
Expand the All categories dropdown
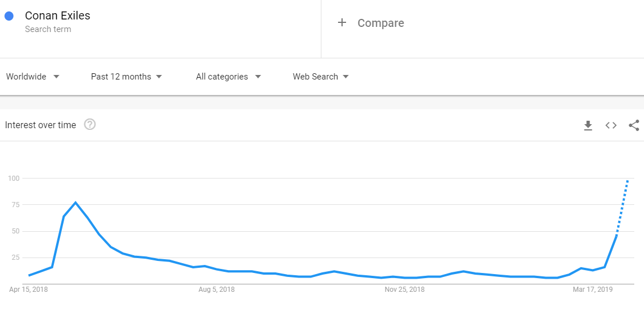pyautogui.click(x=229, y=77)
